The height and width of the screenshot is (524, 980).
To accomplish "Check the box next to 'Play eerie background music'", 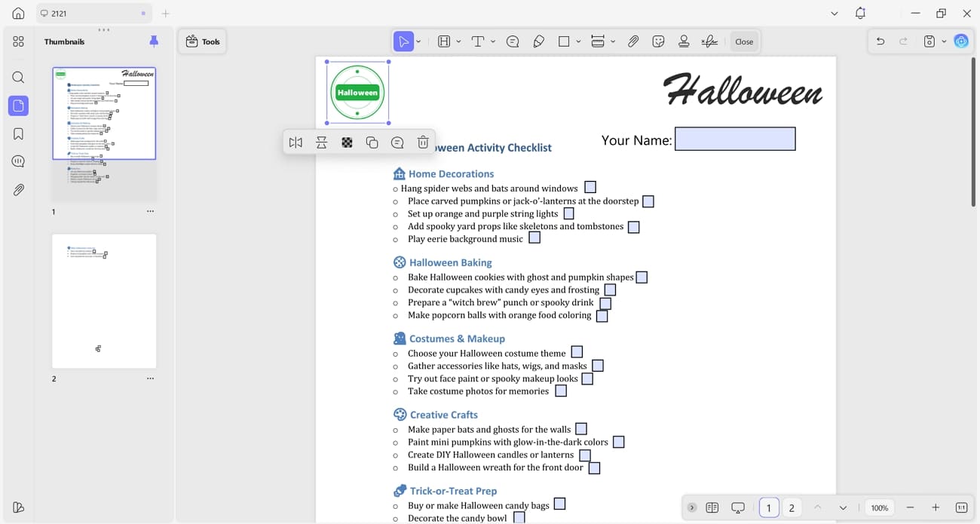I will [534, 237].
